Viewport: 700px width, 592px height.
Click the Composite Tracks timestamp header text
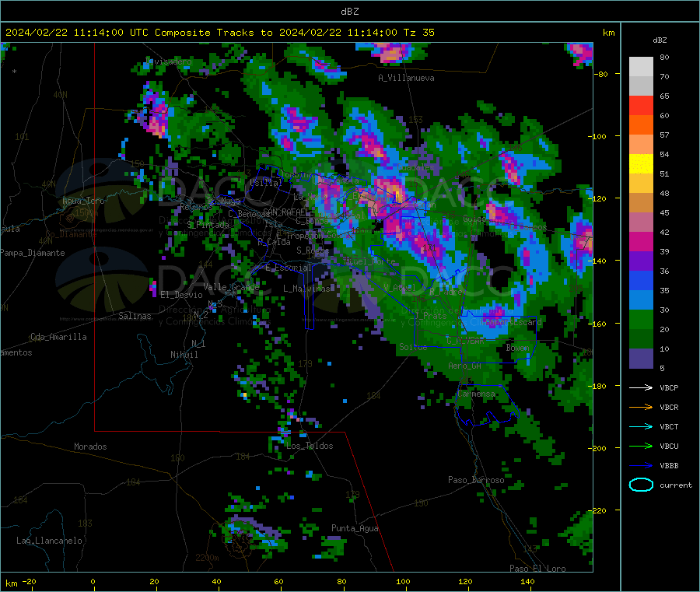pyautogui.click(x=220, y=33)
